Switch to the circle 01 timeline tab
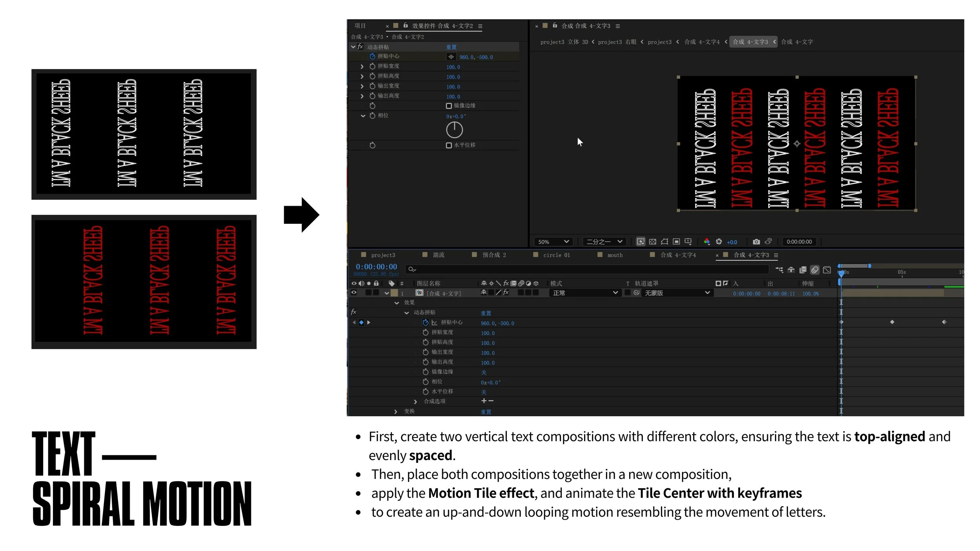Viewport: 980px width, 551px height. tap(556, 255)
